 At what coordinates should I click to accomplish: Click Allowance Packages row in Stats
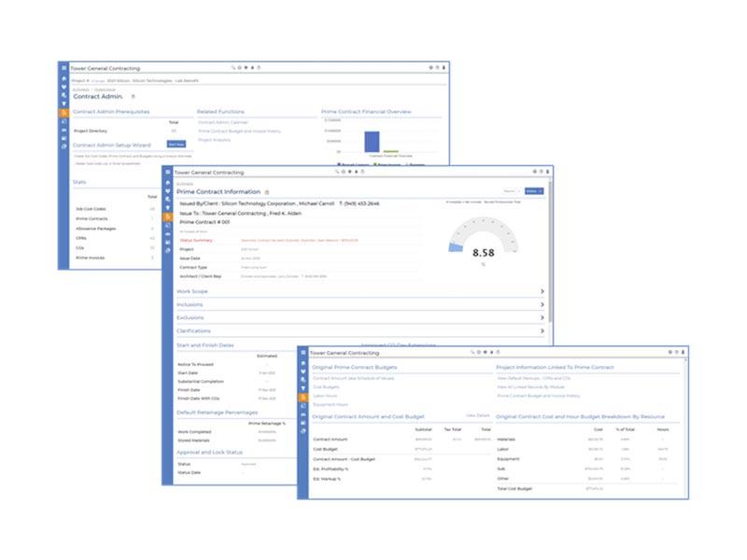[115, 229]
